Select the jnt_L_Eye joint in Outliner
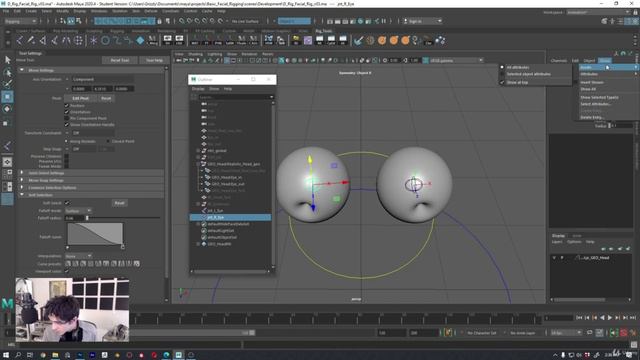Viewport: 640px width, 360px height. click(215, 211)
